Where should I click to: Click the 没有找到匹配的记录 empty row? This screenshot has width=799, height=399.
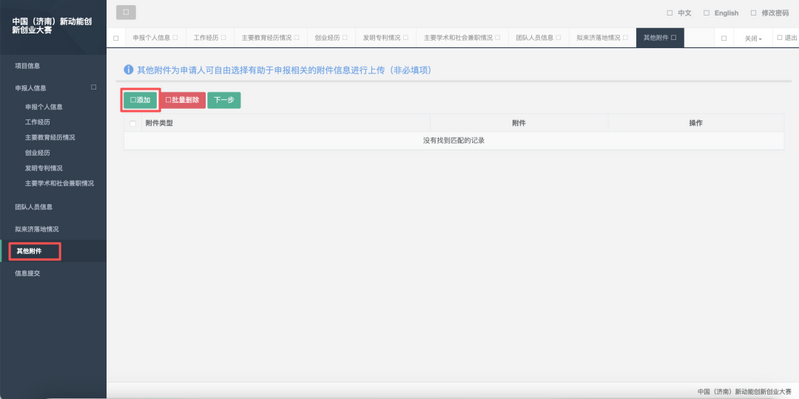coord(454,141)
